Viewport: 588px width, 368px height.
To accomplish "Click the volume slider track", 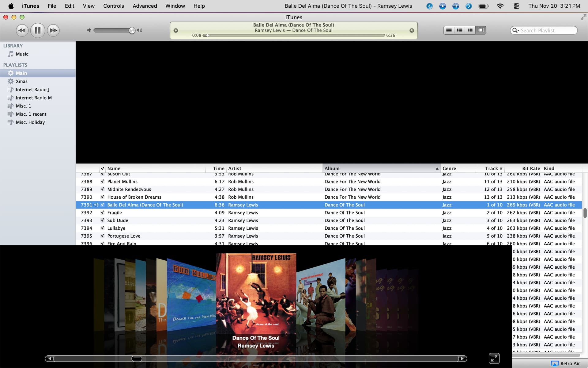I will 112,30.
